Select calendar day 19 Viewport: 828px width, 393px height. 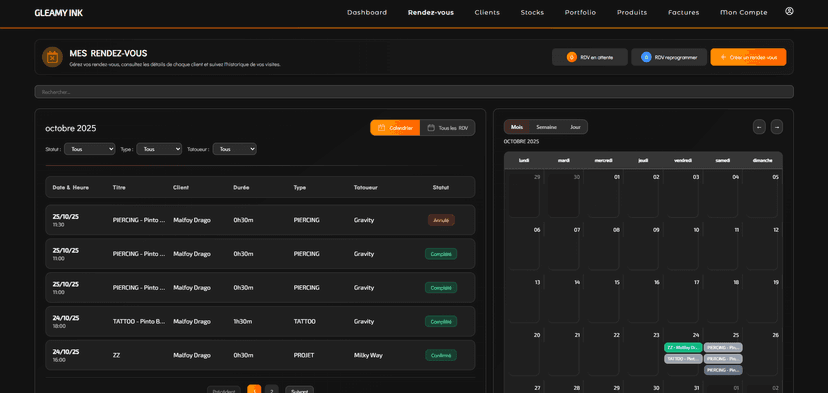coord(763,300)
